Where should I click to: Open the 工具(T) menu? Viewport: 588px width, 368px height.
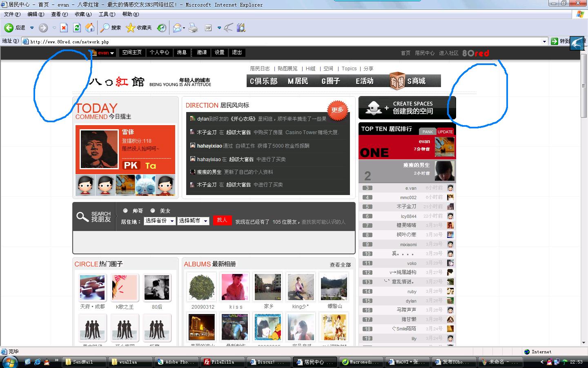click(x=107, y=14)
